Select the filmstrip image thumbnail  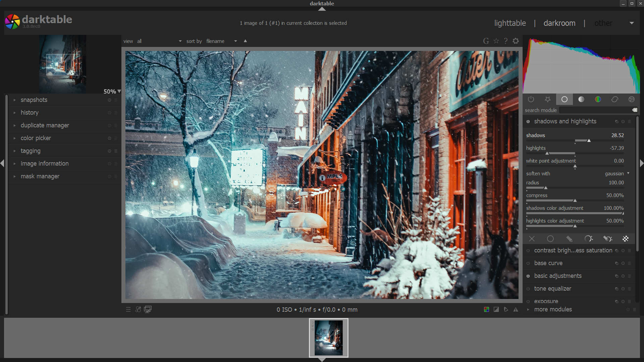(x=328, y=338)
